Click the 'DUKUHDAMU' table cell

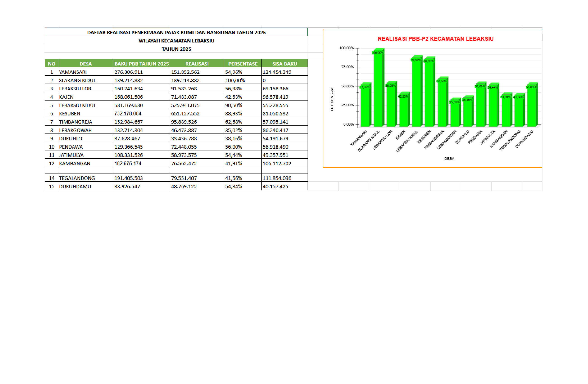[85, 186]
